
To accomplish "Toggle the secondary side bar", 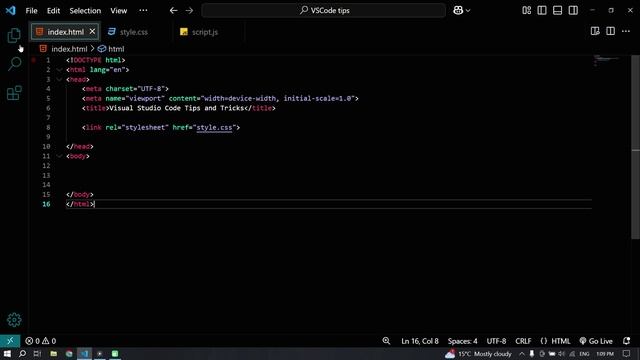I will point(573,11).
